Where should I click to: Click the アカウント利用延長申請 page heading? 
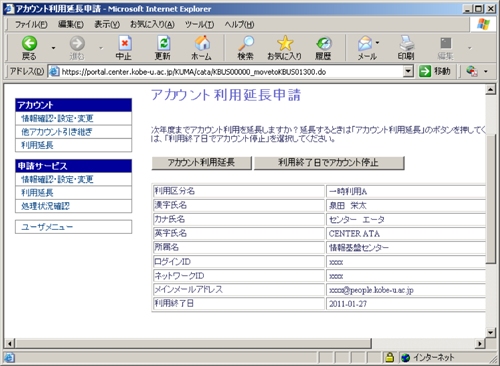[x=226, y=95]
